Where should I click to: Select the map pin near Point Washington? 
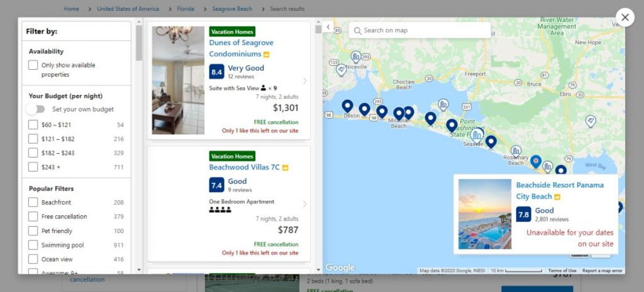[452, 126]
